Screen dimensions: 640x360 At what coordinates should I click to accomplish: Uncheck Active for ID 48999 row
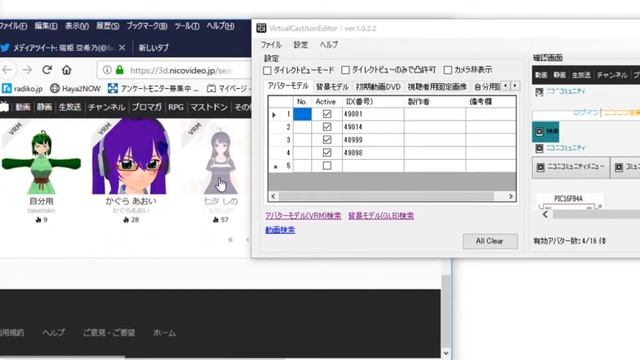click(x=327, y=140)
